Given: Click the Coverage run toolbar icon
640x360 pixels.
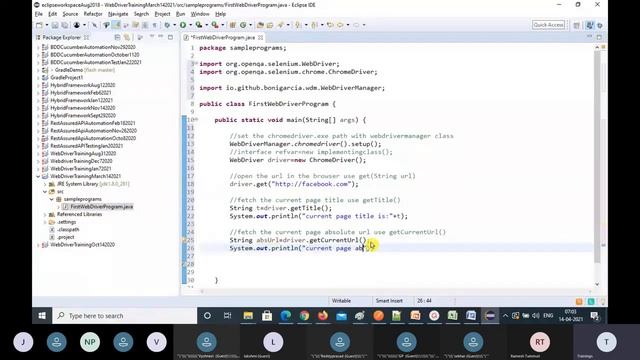Looking at the screenshot, I should 199,25.
